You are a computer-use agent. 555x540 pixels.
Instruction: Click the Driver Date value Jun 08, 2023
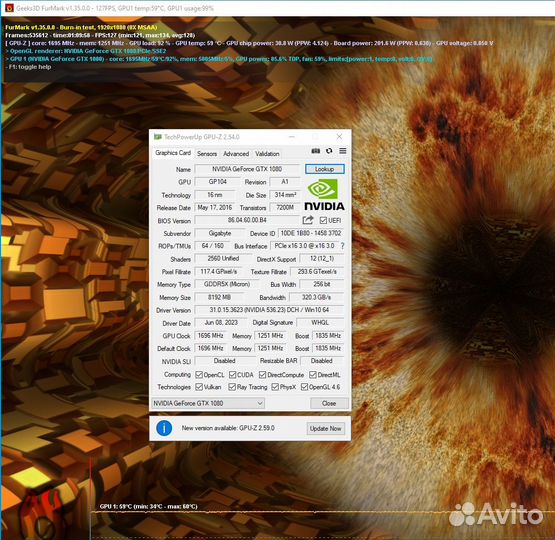pos(221,323)
